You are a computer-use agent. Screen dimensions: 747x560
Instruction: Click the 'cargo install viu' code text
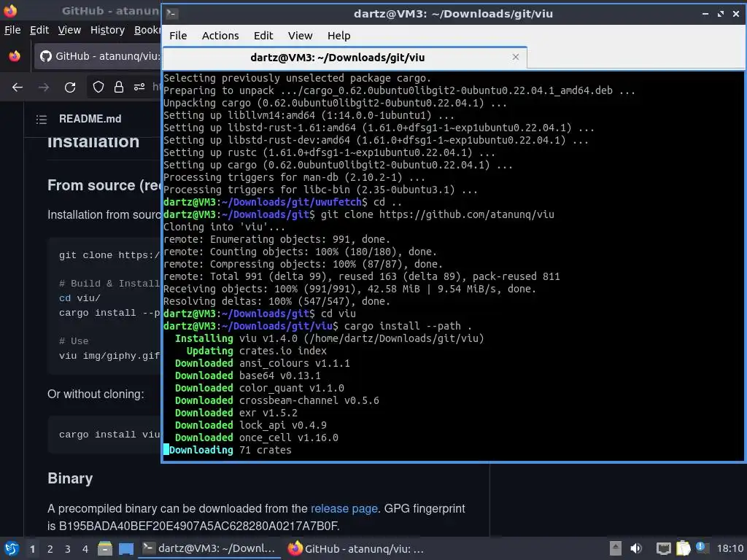point(109,435)
